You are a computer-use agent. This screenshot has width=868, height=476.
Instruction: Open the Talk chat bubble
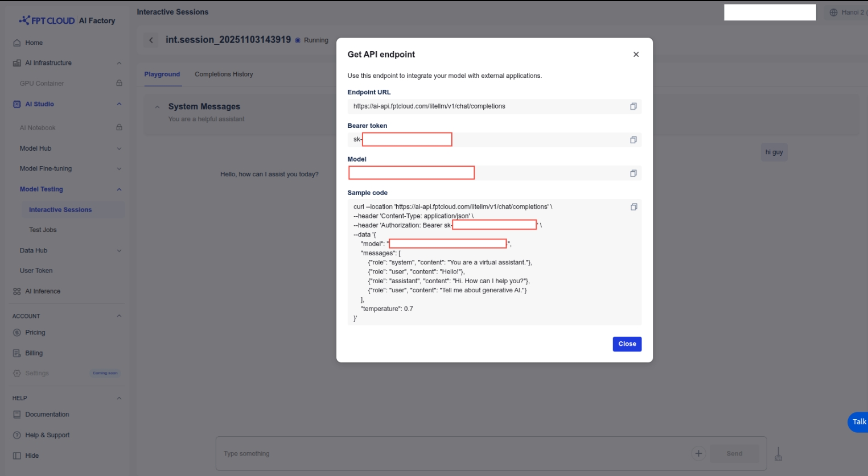tap(858, 422)
